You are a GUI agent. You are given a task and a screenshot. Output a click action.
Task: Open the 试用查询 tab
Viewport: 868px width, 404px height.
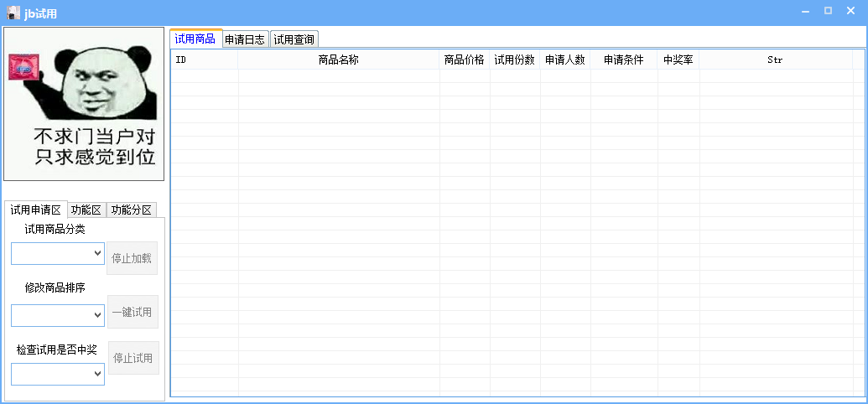tap(294, 39)
